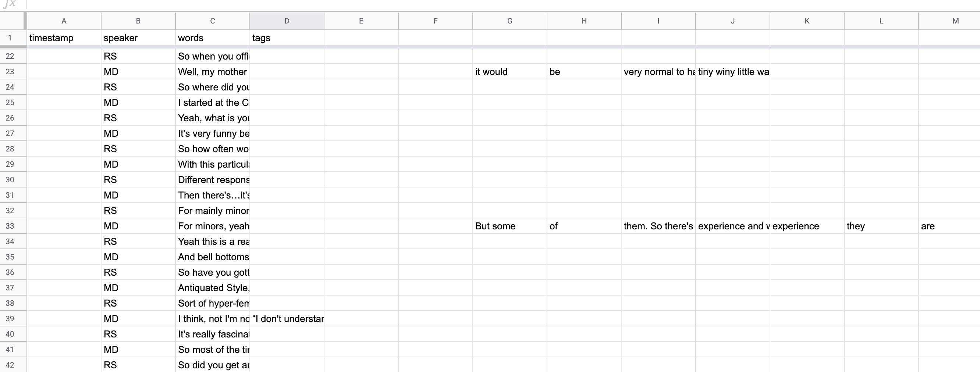Click the tags header cell
Screen dimensions: 980x372
click(x=287, y=38)
